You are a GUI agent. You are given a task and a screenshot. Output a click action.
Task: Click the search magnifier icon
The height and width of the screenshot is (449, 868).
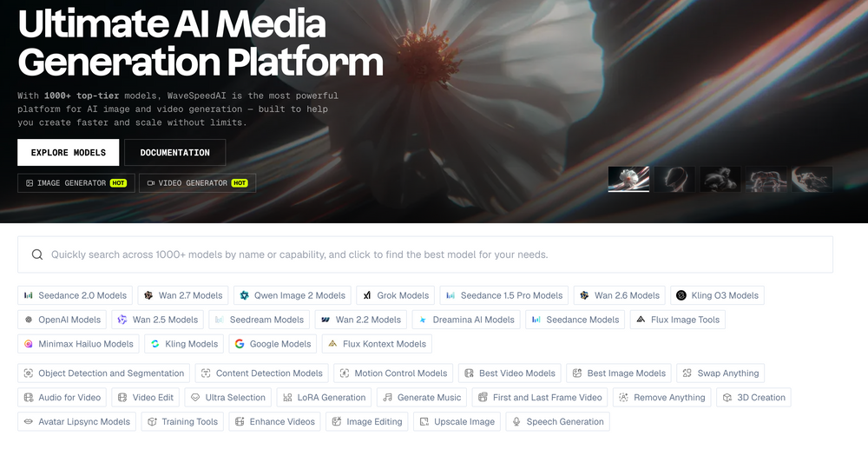coord(37,254)
